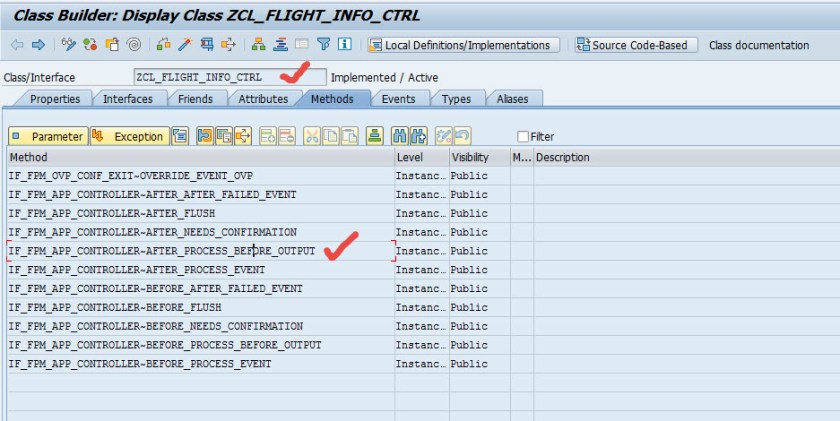This screenshot has height=421, width=840.
Task: Click the Check syntax icon
Action: point(163,45)
